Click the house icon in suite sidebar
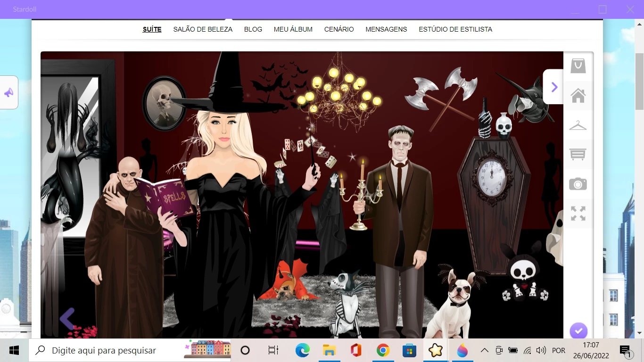The image size is (644, 362). tap(578, 96)
